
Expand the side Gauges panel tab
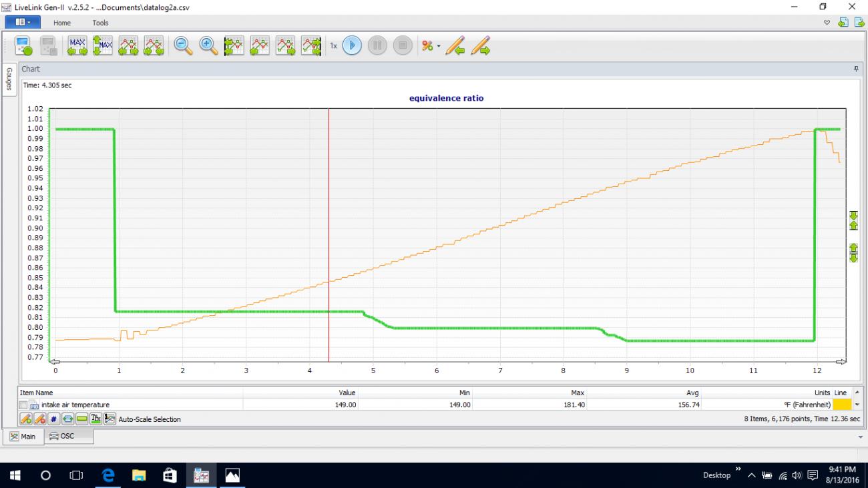[x=9, y=79]
